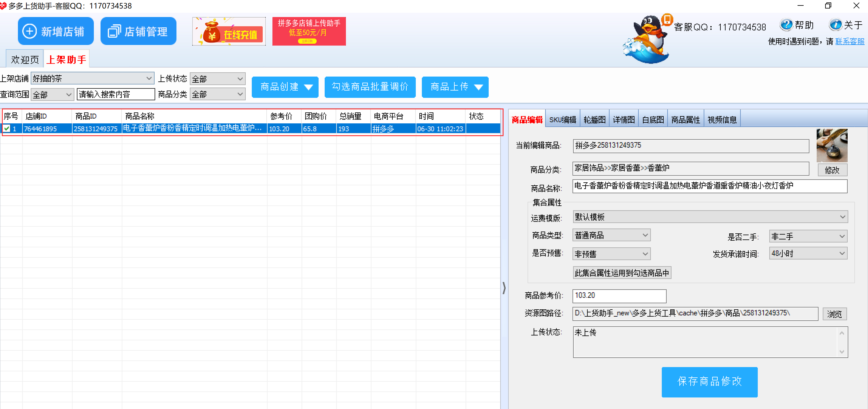
Task: Click the 商品分类 category path field
Action: pyautogui.click(x=690, y=168)
